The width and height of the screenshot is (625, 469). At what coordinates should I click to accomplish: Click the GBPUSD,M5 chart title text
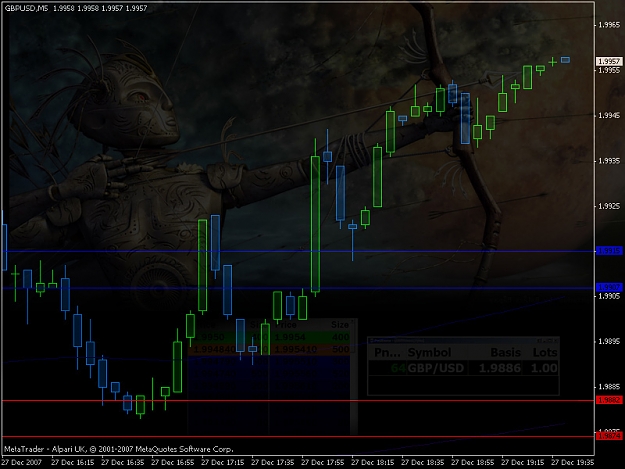click(26, 8)
